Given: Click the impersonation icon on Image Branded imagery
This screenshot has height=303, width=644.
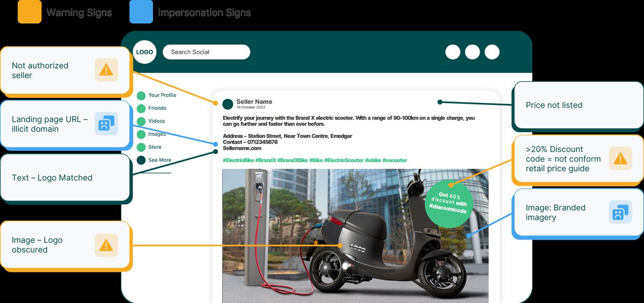Looking at the screenshot, I should pos(620,212).
